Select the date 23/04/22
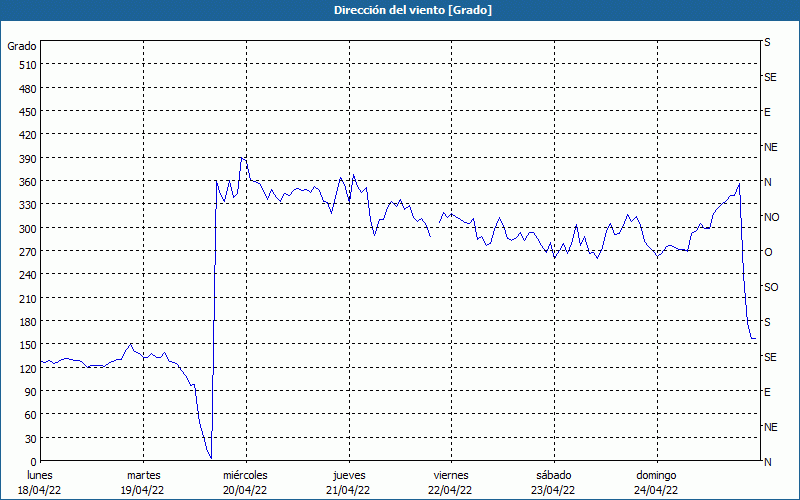Viewport: 800px width, 500px height. click(x=553, y=490)
